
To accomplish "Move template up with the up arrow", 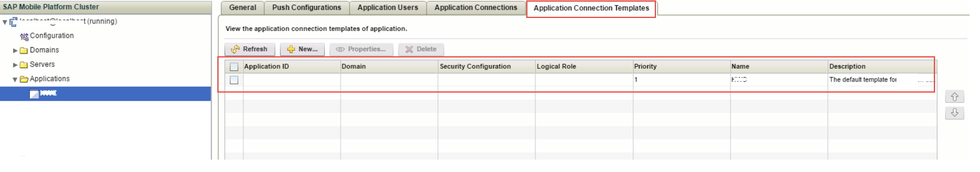I will tap(954, 97).
